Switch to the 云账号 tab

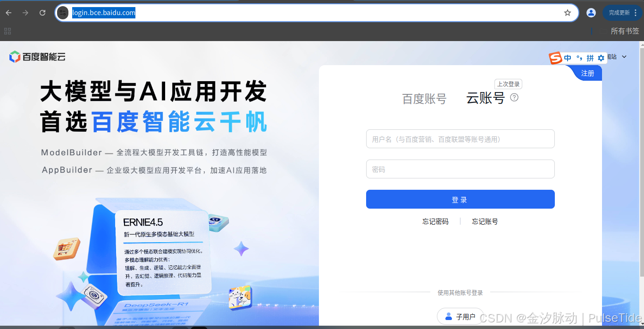[x=485, y=98]
